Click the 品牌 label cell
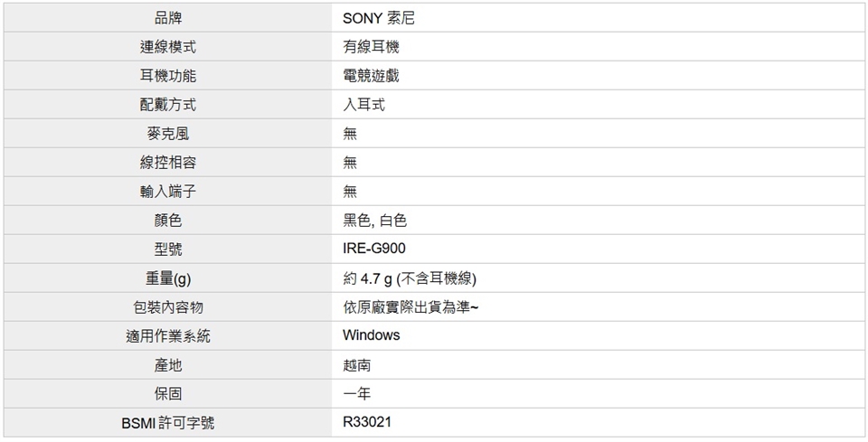 click(x=168, y=18)
